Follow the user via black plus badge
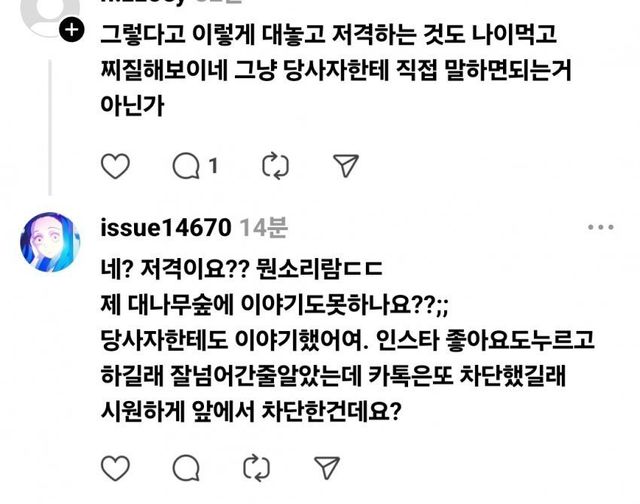Viewport: 640px width, 504px height. [x=71, y=30]
